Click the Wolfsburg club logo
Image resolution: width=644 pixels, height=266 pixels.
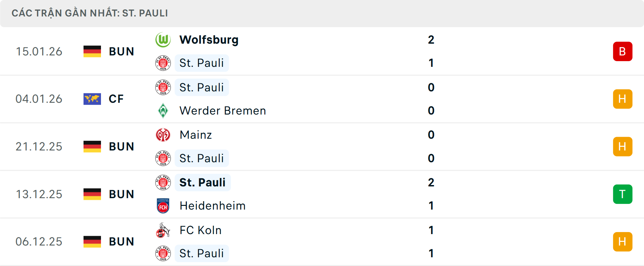[x=163, y=40]
